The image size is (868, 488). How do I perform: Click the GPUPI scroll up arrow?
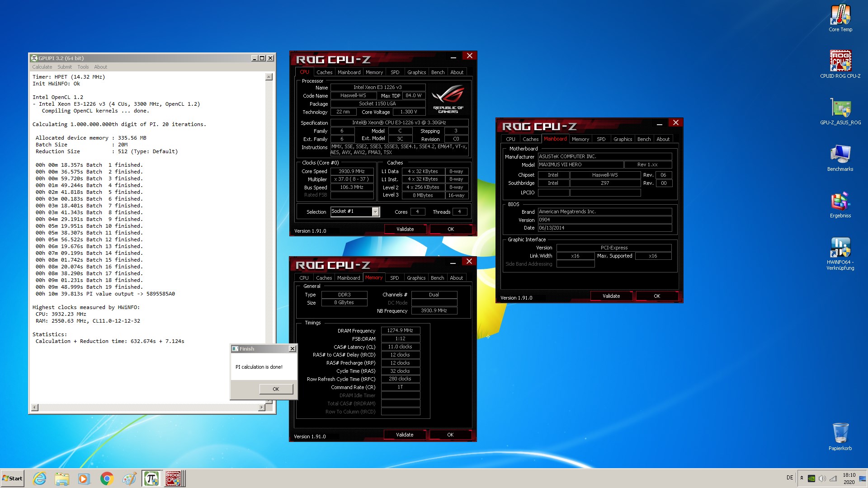(269, 77)
